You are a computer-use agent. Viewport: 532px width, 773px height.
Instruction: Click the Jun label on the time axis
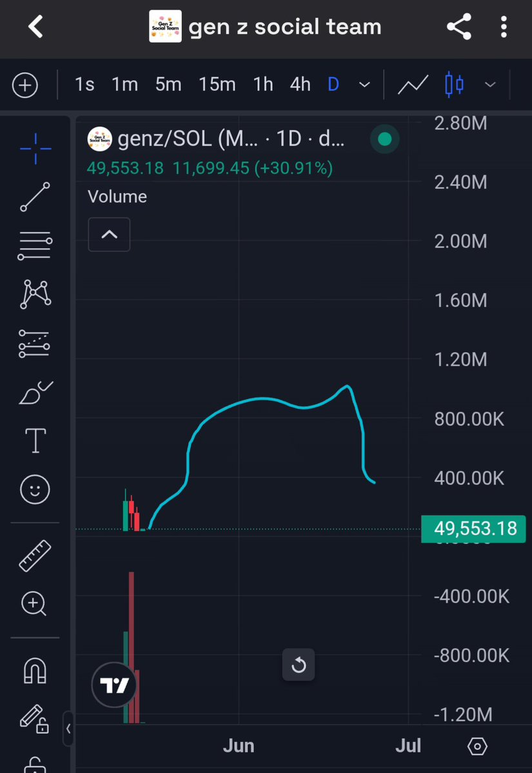(x=239, y=746)
